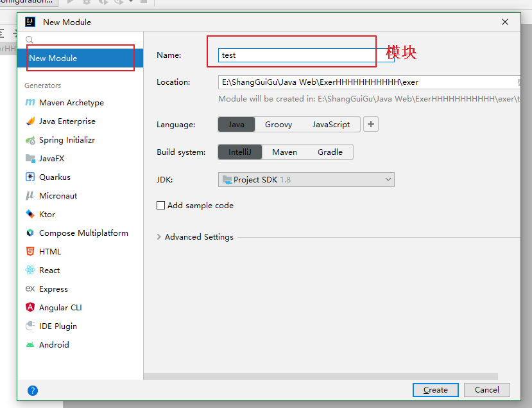Screen dimensions: 532x408
Task: Click the Spring Initializr leaf icon
Action: (x=30, y=139)
